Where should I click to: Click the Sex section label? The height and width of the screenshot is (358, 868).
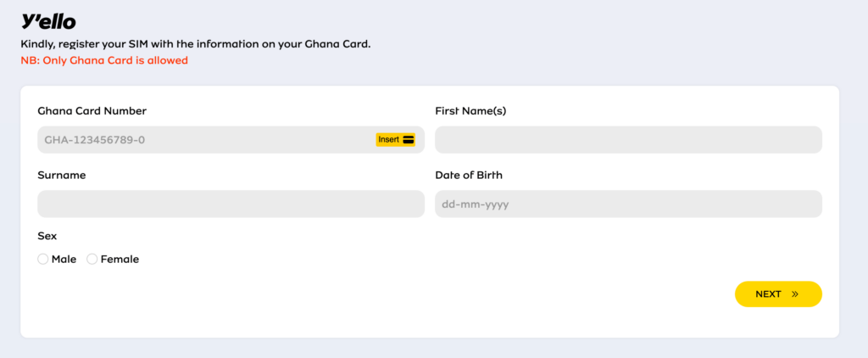47,236
